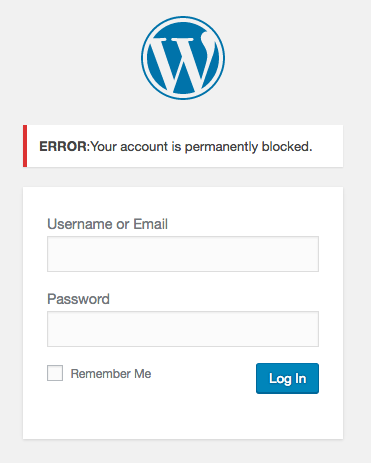Click the bold ERROR text
The height and width of the screenshot is (463, 371).
[x=64, y=146]
